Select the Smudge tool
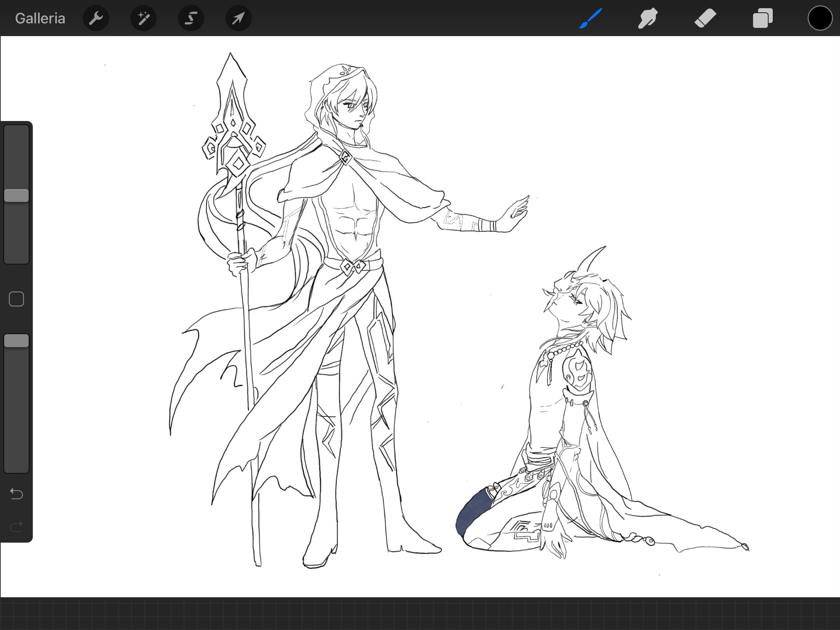The height and width of the screenshot is (630, 840). click(648, 18)
